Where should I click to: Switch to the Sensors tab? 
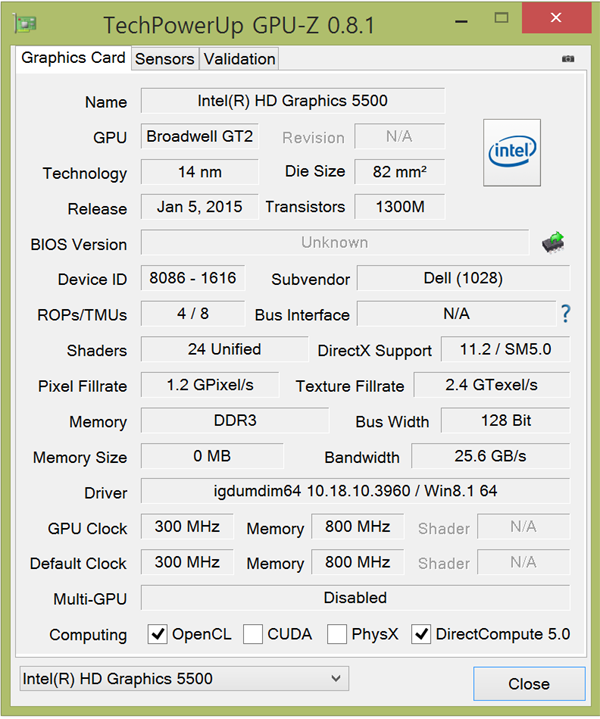tap(165, 59)
